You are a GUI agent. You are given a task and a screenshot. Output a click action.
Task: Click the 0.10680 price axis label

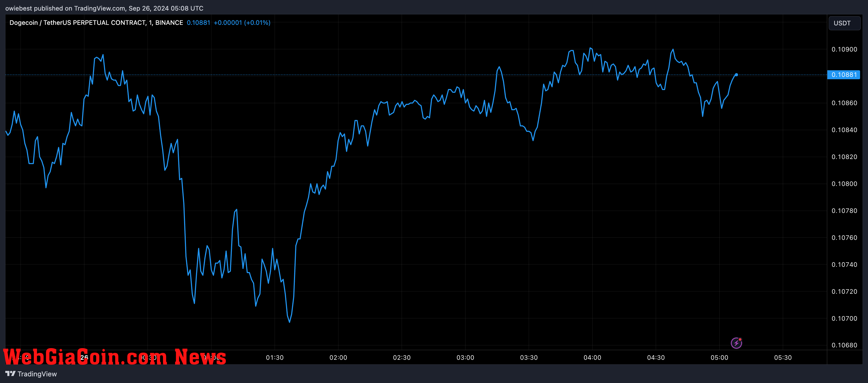coord(844,345)
